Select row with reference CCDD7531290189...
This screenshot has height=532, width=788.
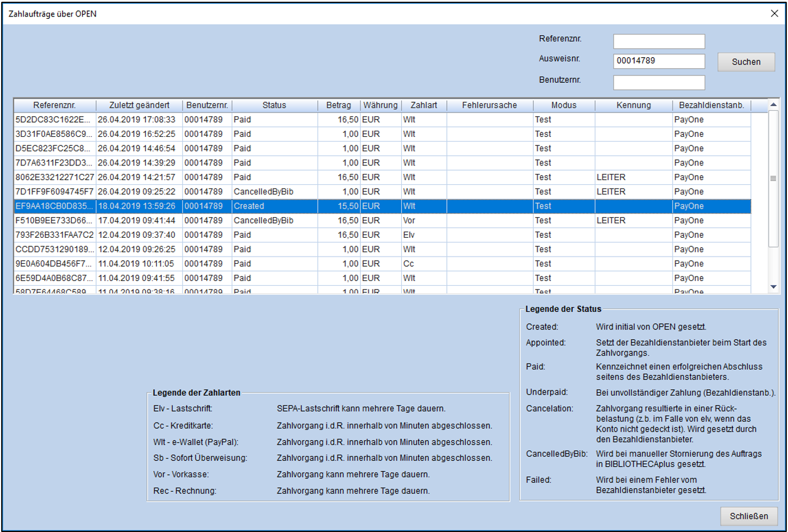point(382,249)
